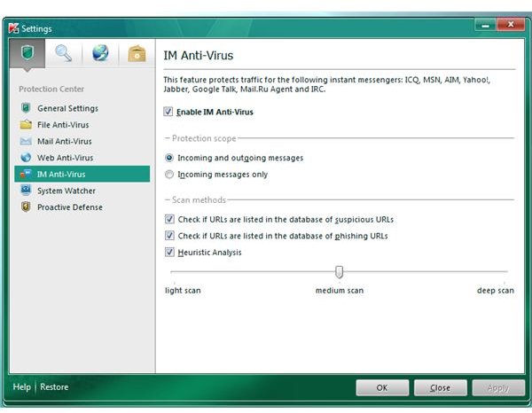Open the Update globe tab
The width and height of the screenshot is (532, 413).
100,53
